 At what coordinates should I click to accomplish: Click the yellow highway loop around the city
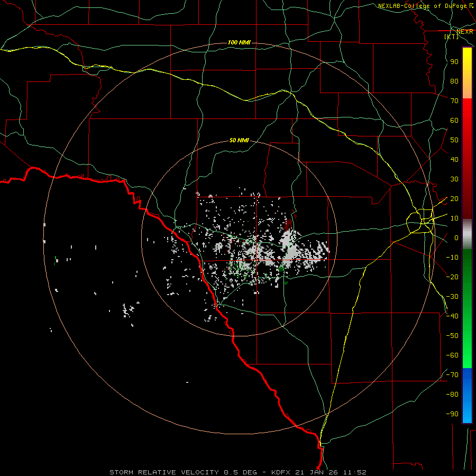420,221
